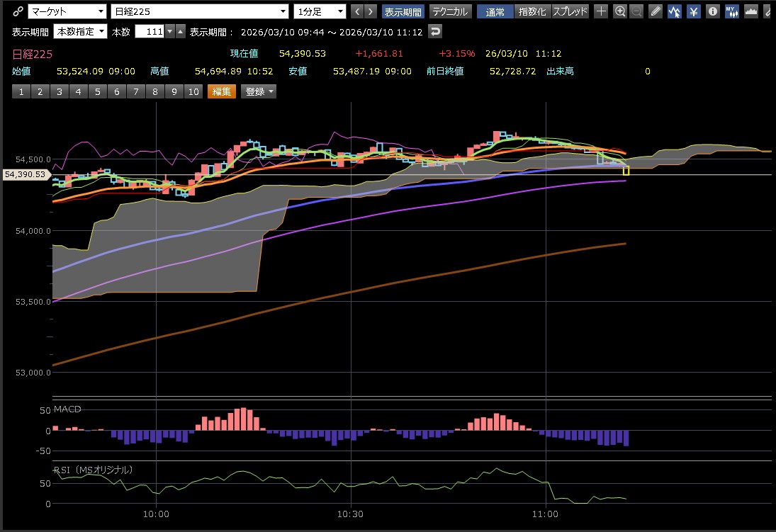776x532 pixels.
Task: Select chart preset number 10
Action: coord(192,91)
